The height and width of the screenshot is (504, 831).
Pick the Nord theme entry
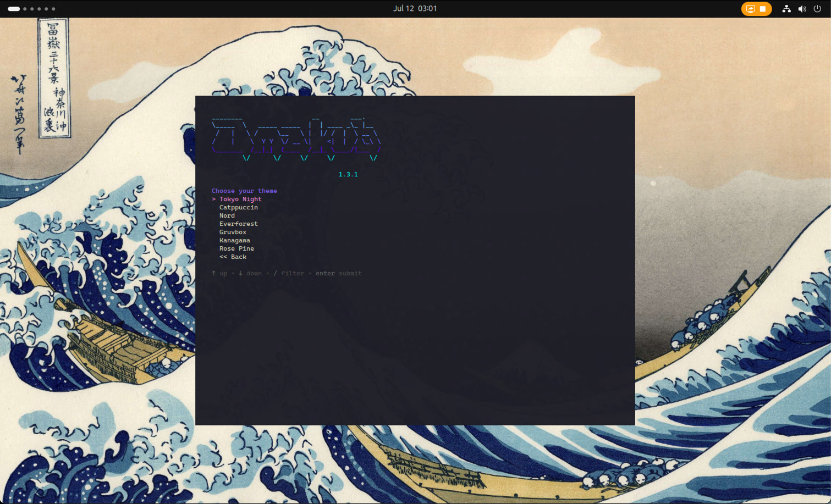[x=227, y=215]
